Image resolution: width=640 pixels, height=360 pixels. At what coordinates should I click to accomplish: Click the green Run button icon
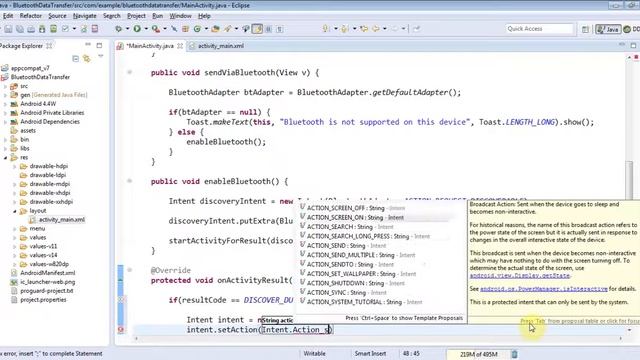(137, 29)
